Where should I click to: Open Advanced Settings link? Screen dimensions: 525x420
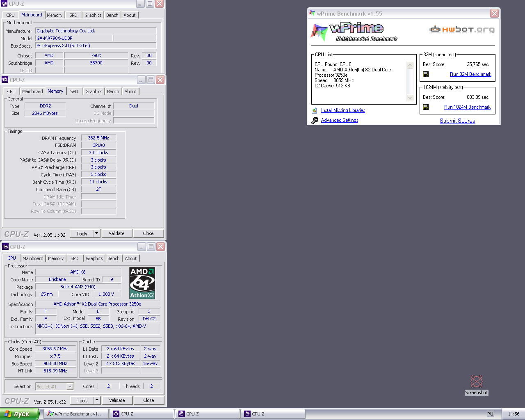click(340, 120)
